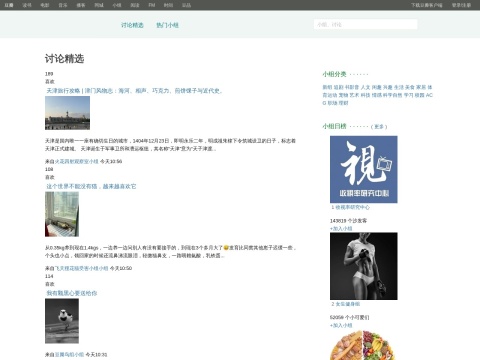The width and height of the screenshot is (480, 360).
Task: Open 小组 in the top navigation bar
Action: 117,5
